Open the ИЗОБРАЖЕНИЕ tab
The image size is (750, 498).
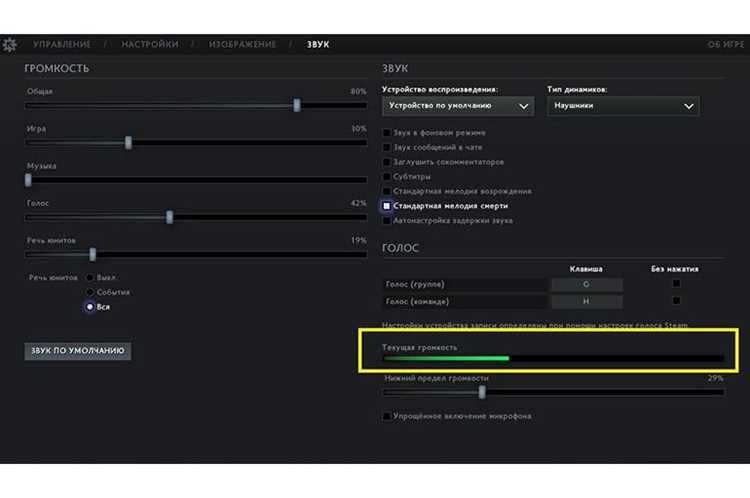243,44
